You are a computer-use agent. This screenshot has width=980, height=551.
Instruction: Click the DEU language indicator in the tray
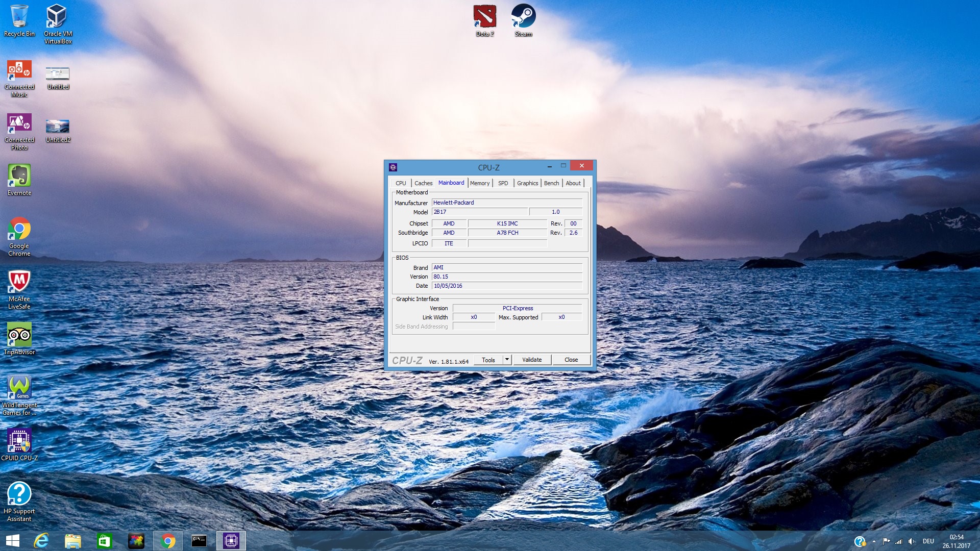[928, 541]
